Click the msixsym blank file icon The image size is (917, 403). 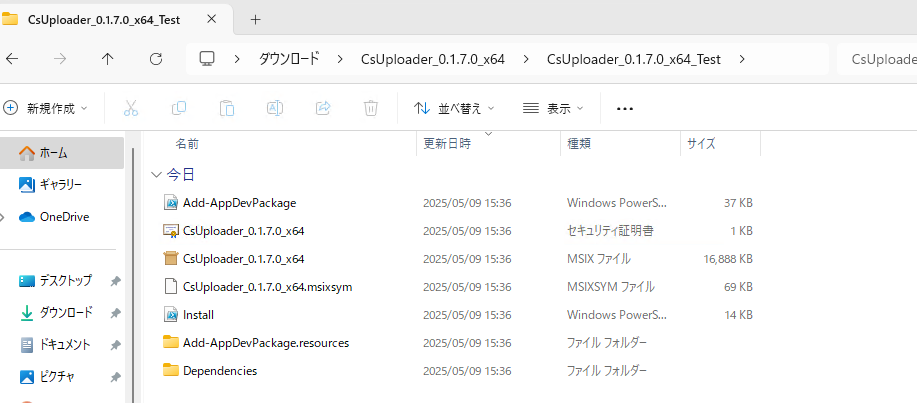coord(170,287)
